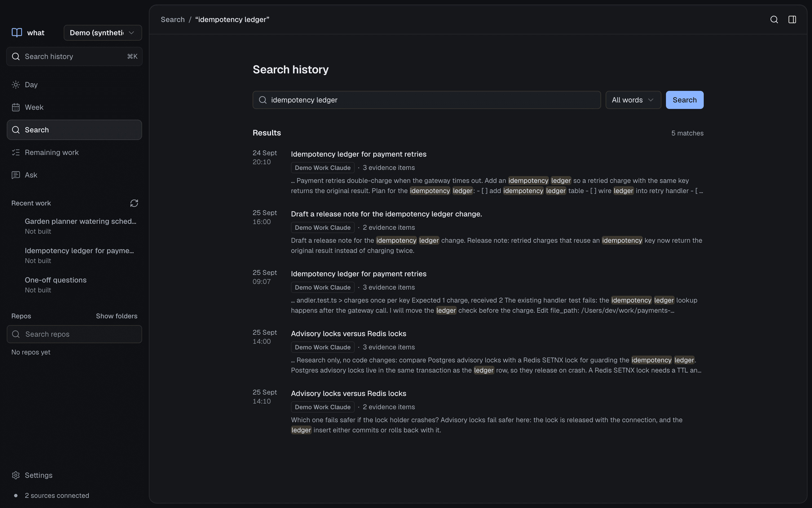Click the checklist icon beside Remaining work
Viewport: 812px width, 508px height.
pos(16,152)
